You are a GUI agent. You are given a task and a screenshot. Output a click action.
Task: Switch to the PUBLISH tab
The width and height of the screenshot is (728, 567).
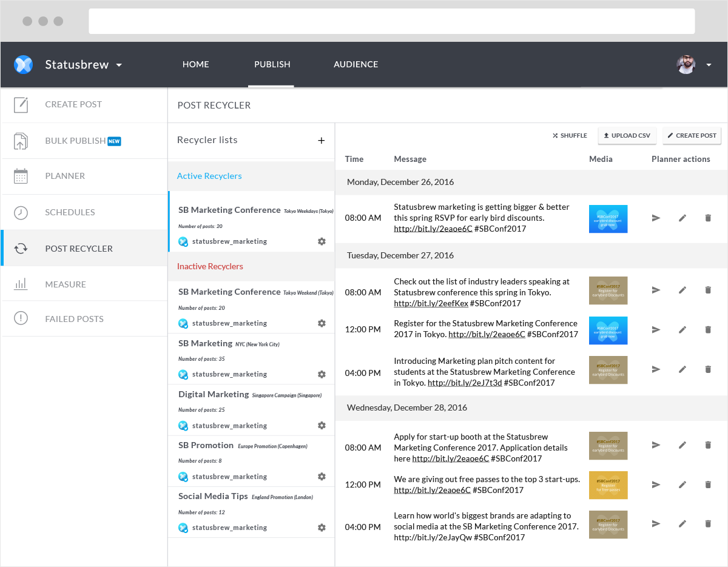[272, 64]
